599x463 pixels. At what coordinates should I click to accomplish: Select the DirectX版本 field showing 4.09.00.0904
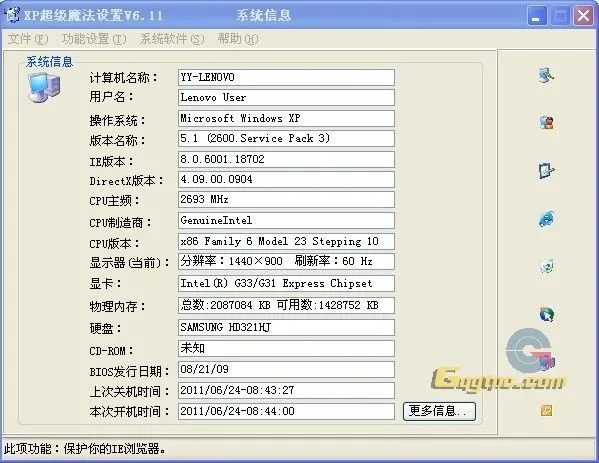286,180
